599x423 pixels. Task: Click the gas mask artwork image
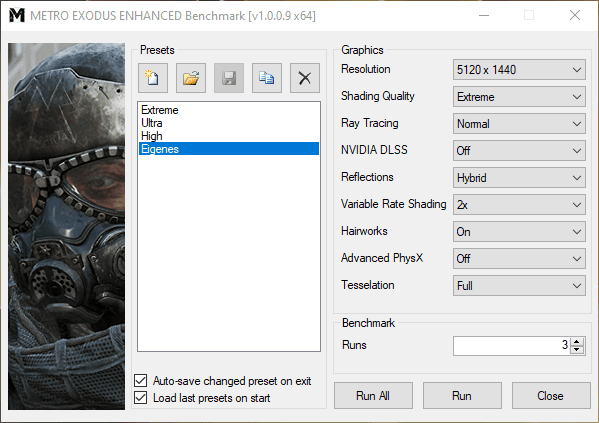point(66,226)
